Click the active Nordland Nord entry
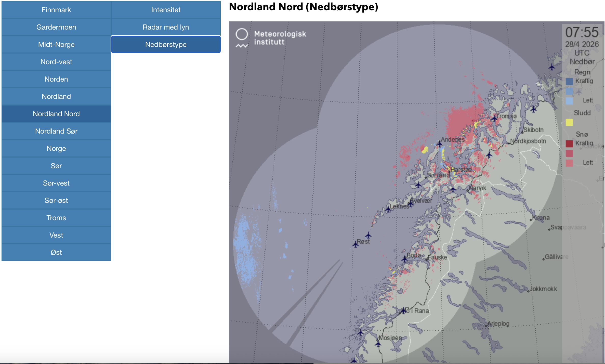 pyautogui.click(x=56, y=114)
